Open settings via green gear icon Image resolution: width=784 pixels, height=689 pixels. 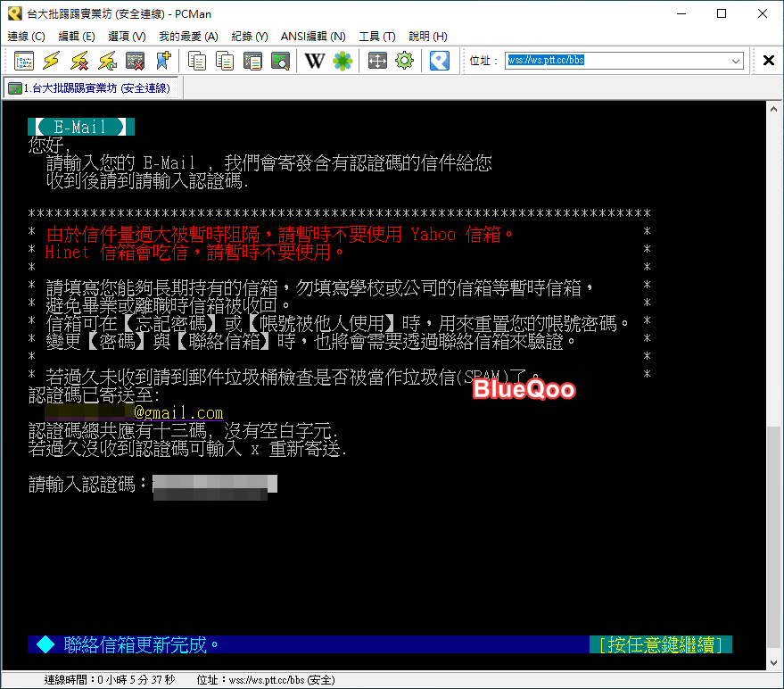click(405, 61)
